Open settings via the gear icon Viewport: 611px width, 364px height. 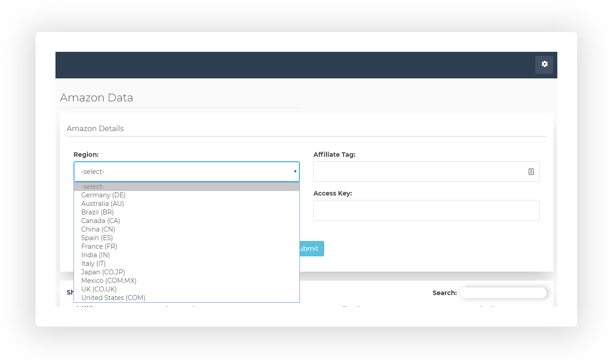544,64
